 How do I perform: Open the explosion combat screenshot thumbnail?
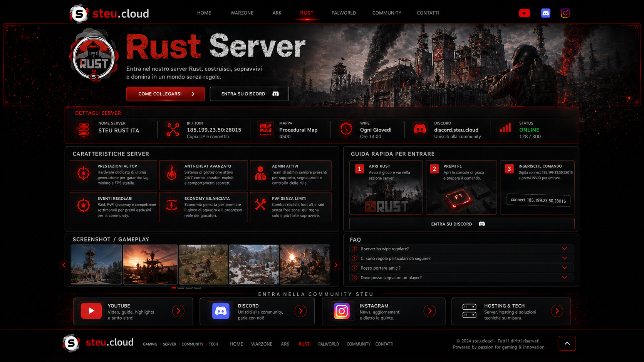click(305, 265)
